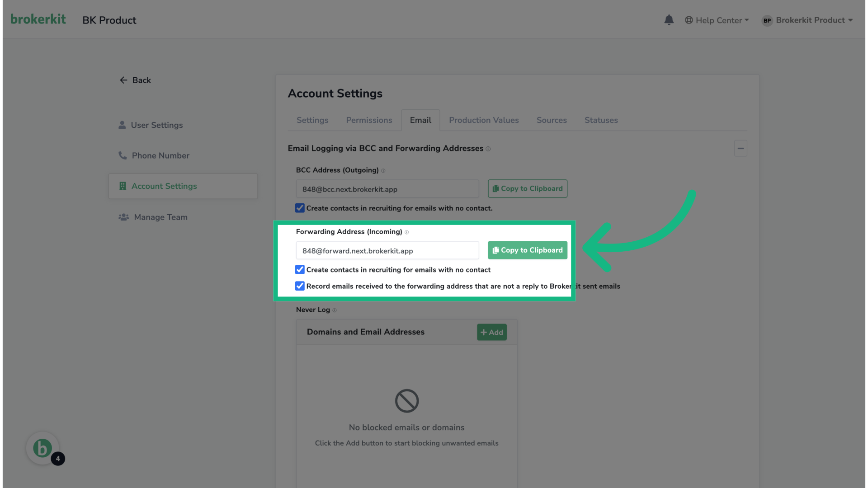Go Back using the arrow link
The height and width of the screenshot is (488, 868).
click(135, 80)
